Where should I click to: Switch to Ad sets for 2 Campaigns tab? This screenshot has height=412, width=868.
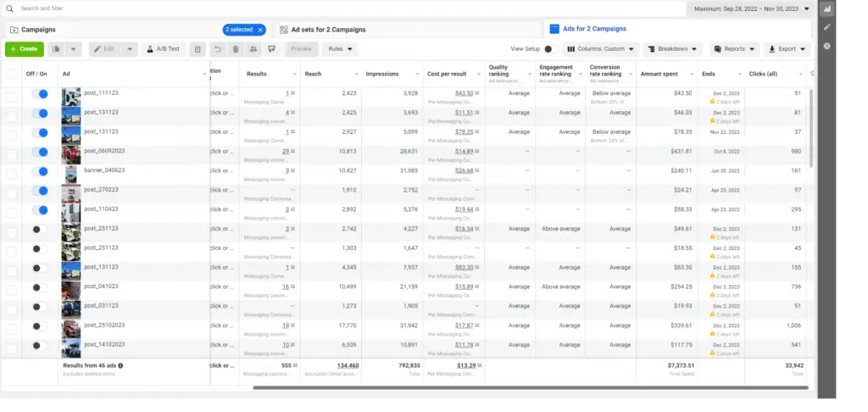[328, 30]
